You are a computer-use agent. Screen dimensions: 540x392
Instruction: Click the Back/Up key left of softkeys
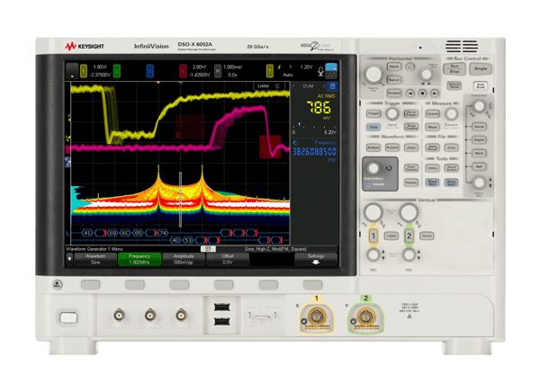pos(58,284)
